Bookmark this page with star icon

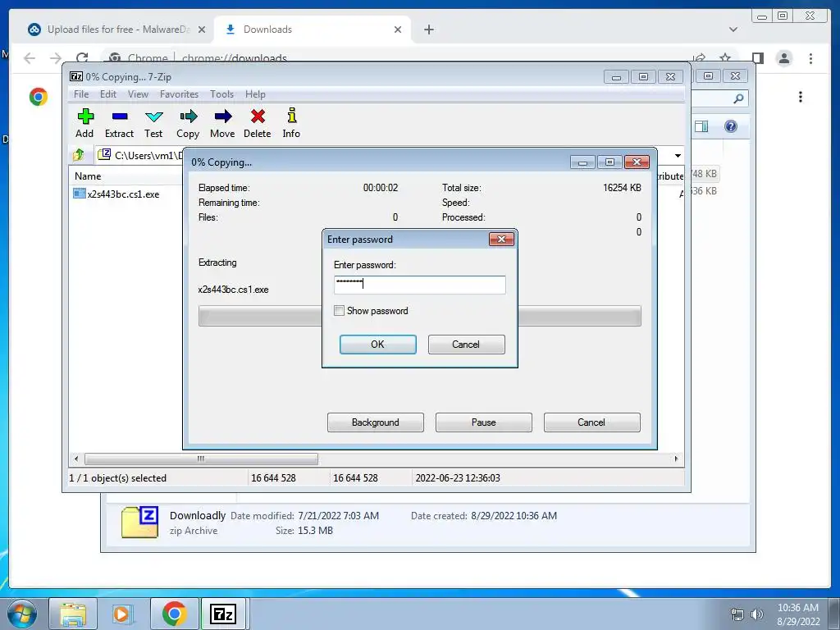click(x=725, y=58)
